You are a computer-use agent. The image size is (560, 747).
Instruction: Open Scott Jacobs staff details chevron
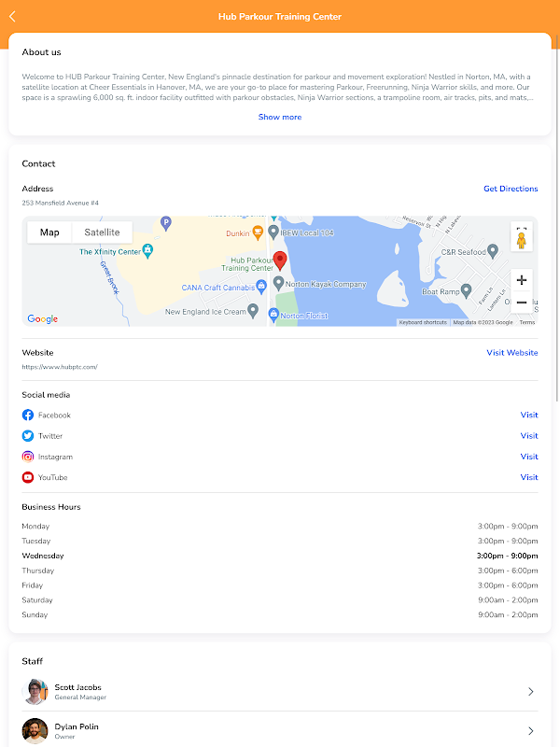click(531, 692)
